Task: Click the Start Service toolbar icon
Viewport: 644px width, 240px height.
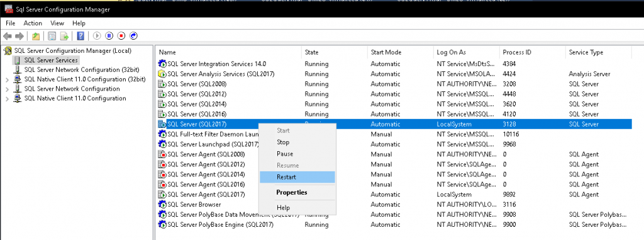Action: click(97, 37)
